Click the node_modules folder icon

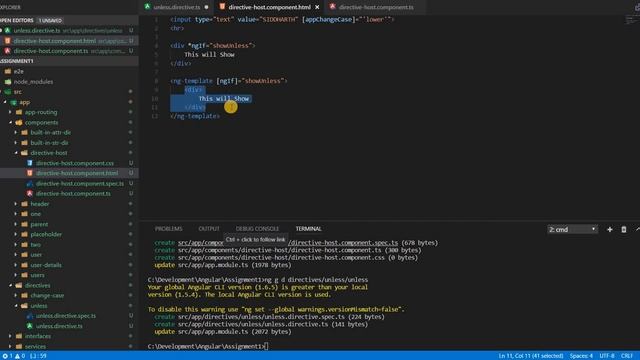[8, 82]
